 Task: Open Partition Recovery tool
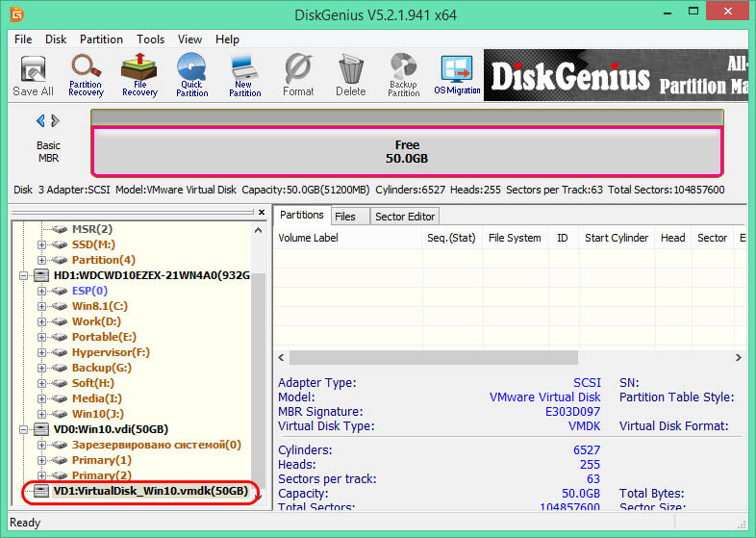coord(86,76)
